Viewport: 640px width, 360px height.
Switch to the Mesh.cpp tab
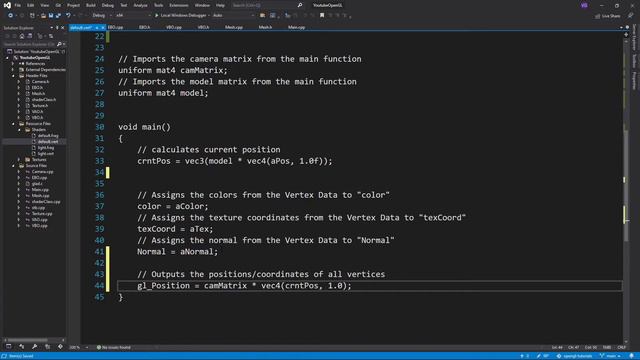pyautogui.click(x=234, y=27)
